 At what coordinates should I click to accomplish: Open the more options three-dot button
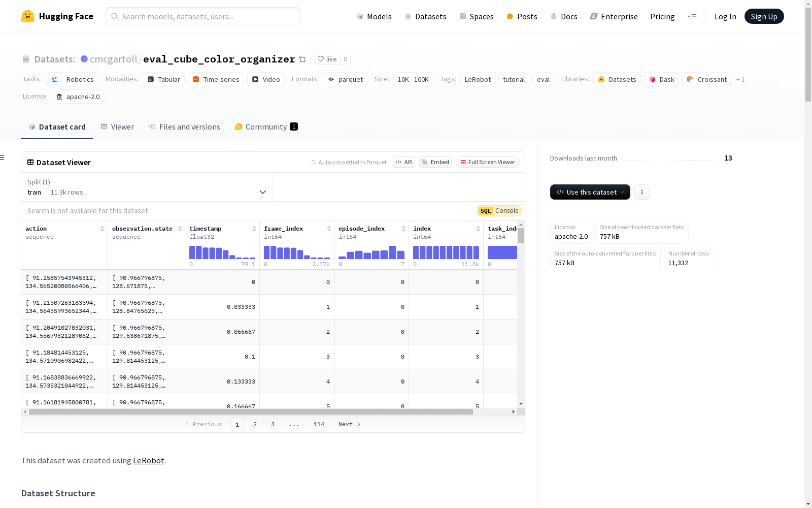pos(642,192)
